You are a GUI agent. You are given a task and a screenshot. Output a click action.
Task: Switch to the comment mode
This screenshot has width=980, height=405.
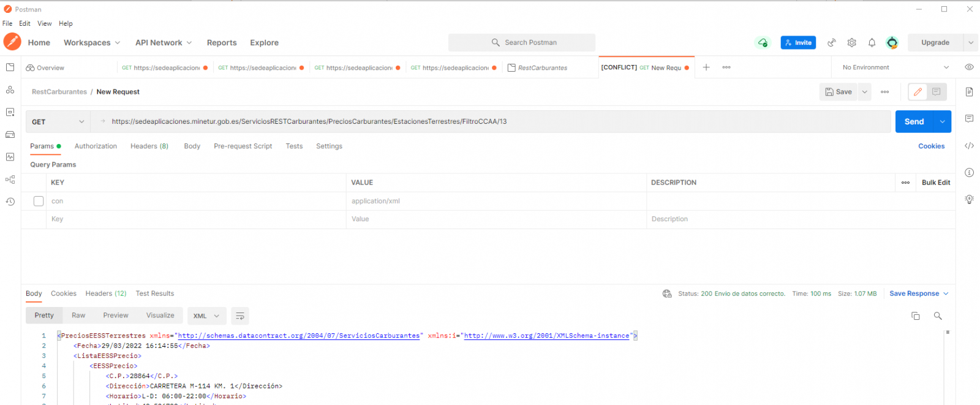[937, 92]
